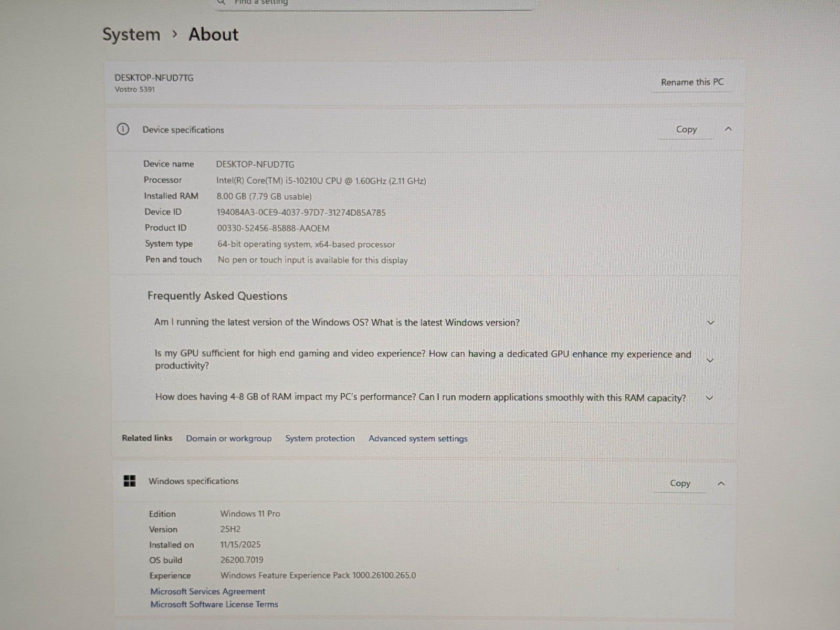This screenshot has width=840, height=630.
Task: Open Advanced system settings link
Action: (x=417, y=438)
